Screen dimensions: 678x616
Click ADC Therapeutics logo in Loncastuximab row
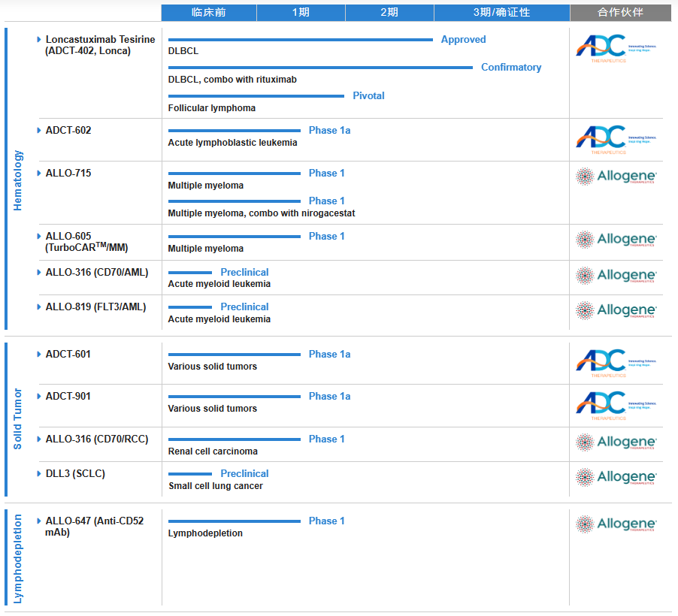pyautogui.click(x=616, y=49)
